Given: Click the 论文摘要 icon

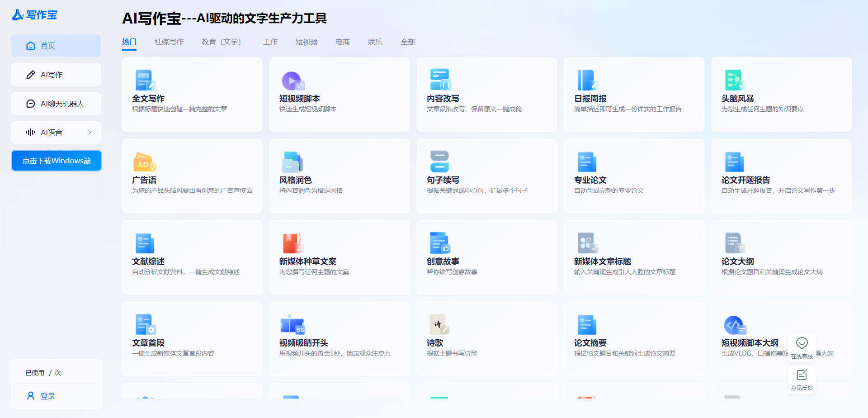Looking at the screenshot, I should pyautogui.click(x=587, y=325).
